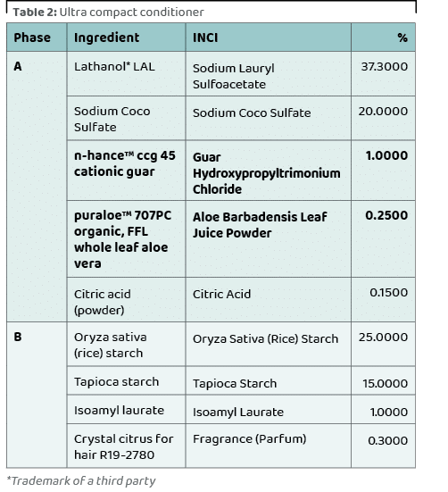Select the Isoamyl Laurate INCI cell

[269, 410]
